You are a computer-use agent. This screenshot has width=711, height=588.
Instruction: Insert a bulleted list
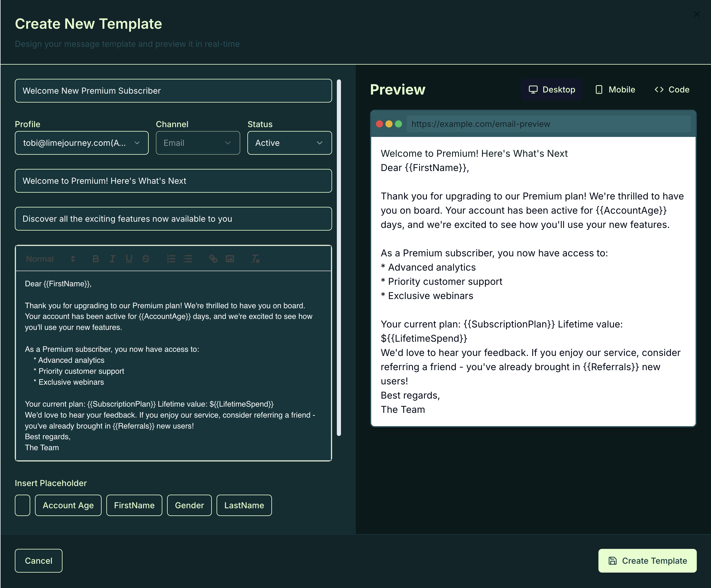pos(188,259)
